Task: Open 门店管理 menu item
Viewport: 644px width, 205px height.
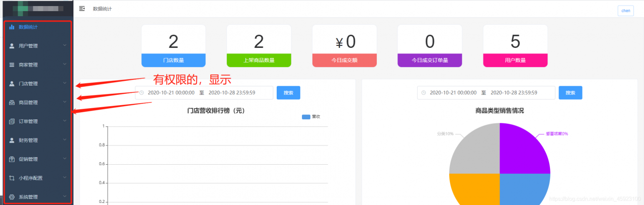Action: click(38, 84)
